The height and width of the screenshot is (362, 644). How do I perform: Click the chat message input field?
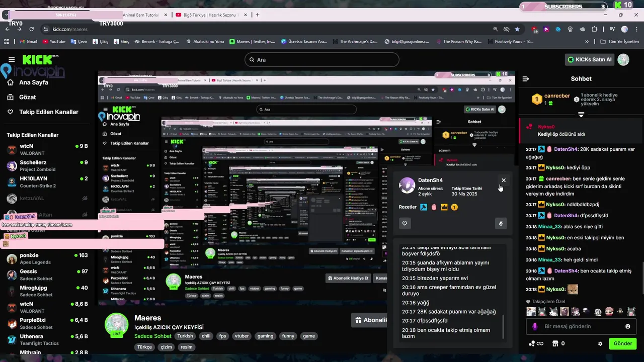582,326
